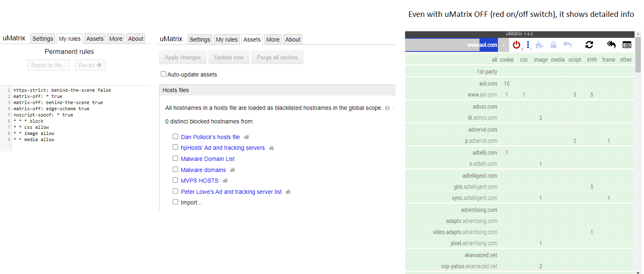644x274 pixels.
Task: Click home icon next to MVPS HOSTS
Action: pos(225,181)
